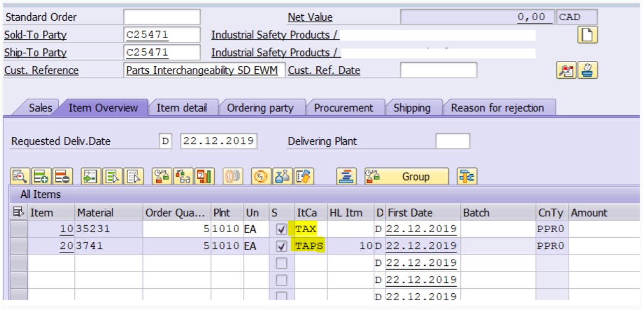Open the table settings icon left of Item header
644x329 pixels.
tap(18, 212)
